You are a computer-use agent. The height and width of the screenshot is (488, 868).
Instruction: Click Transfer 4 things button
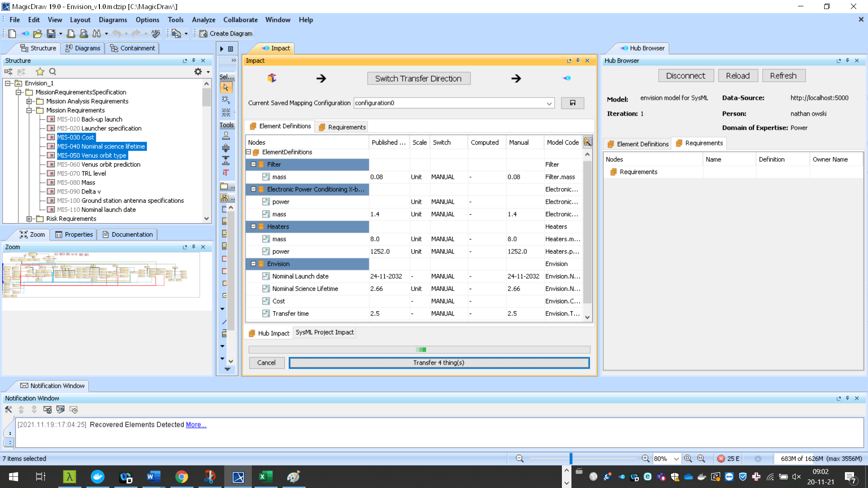[x=439, y=362]
